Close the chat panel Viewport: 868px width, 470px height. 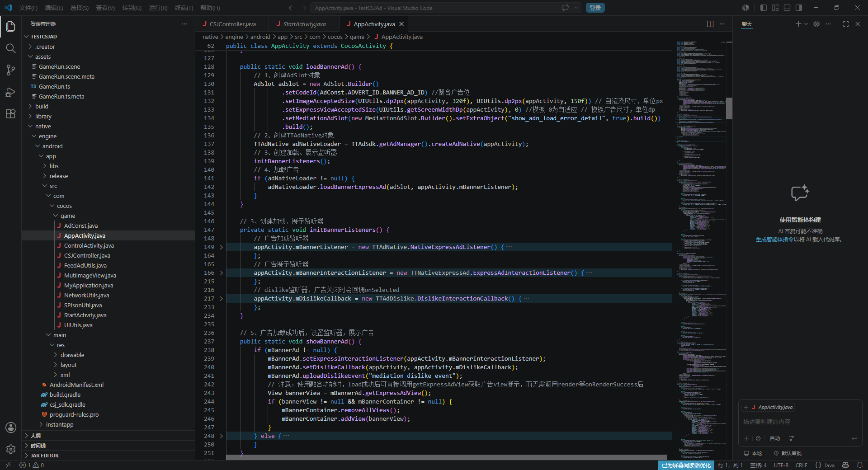(x=858, y=24)
